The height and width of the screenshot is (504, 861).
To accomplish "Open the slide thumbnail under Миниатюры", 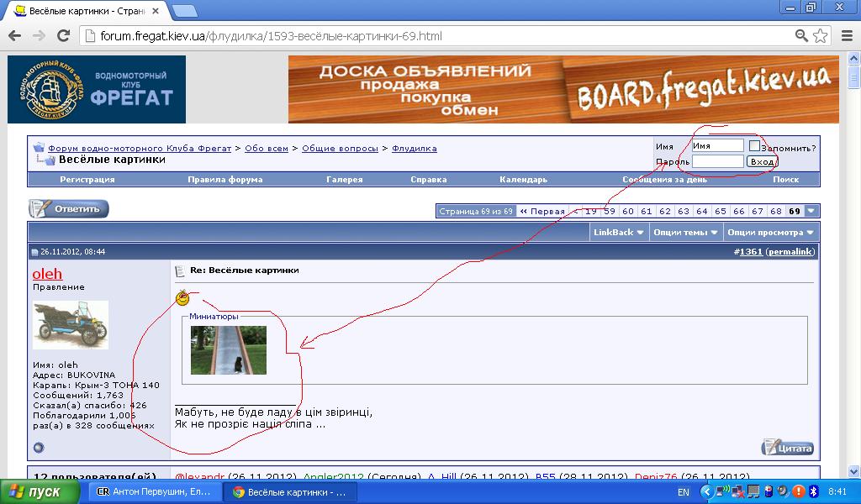I will tap(228, 350).
